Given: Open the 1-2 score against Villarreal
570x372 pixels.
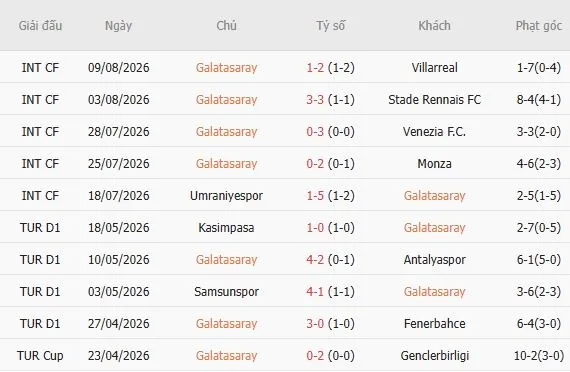Looking at the screenshot, I should click(x=315, y=68).
